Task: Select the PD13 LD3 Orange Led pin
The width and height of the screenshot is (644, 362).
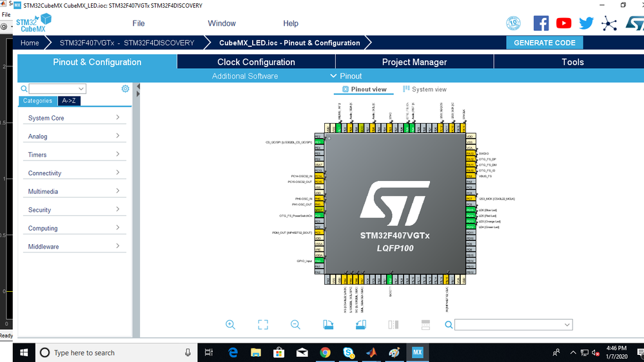Action: 470,221
